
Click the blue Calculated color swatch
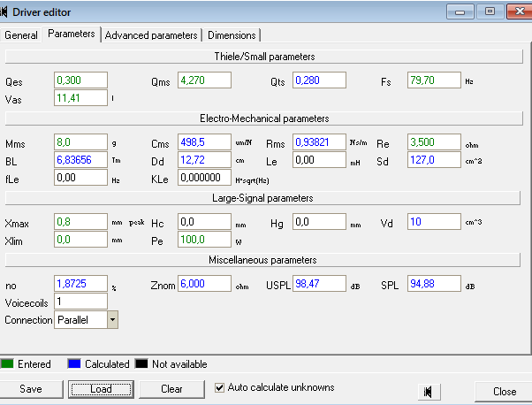click(x=74, y=364)
